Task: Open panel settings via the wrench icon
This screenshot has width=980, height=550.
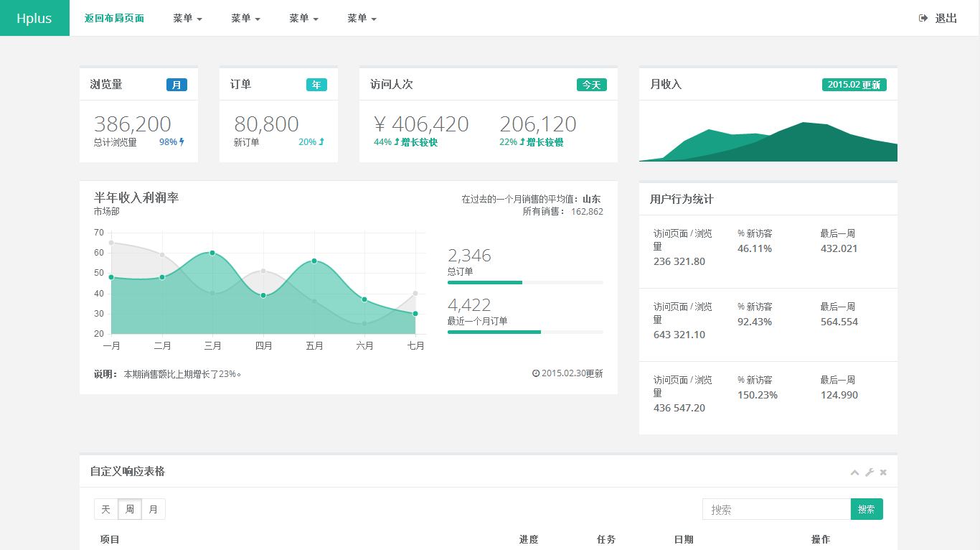Action: point(870,472)
